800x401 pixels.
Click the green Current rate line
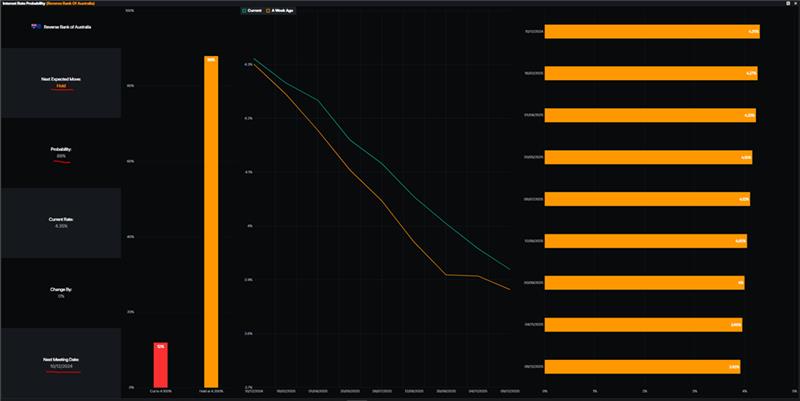coord(383,163)
